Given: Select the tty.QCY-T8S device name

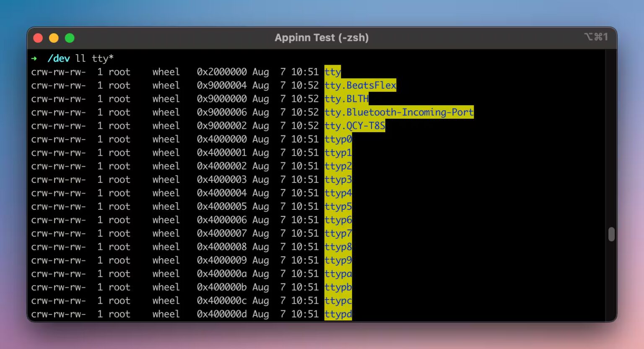Looking at the screenshot, I should (x=354, y=125).
